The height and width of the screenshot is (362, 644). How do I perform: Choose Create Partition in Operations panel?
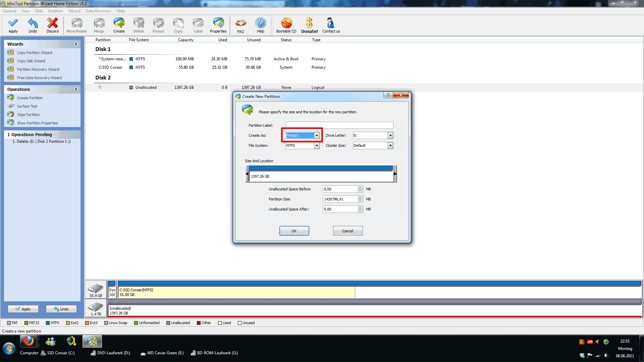pos(30,98)
